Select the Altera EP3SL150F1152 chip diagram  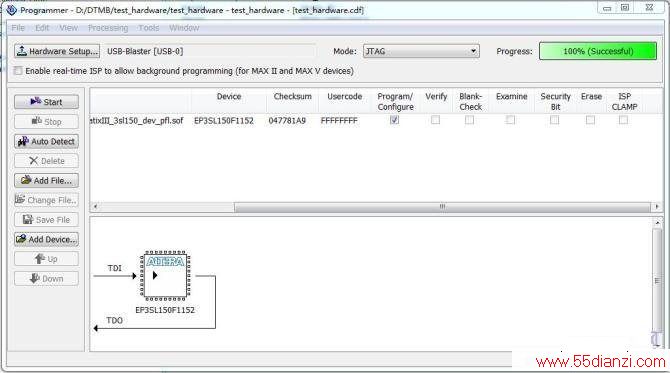(165, 276)
